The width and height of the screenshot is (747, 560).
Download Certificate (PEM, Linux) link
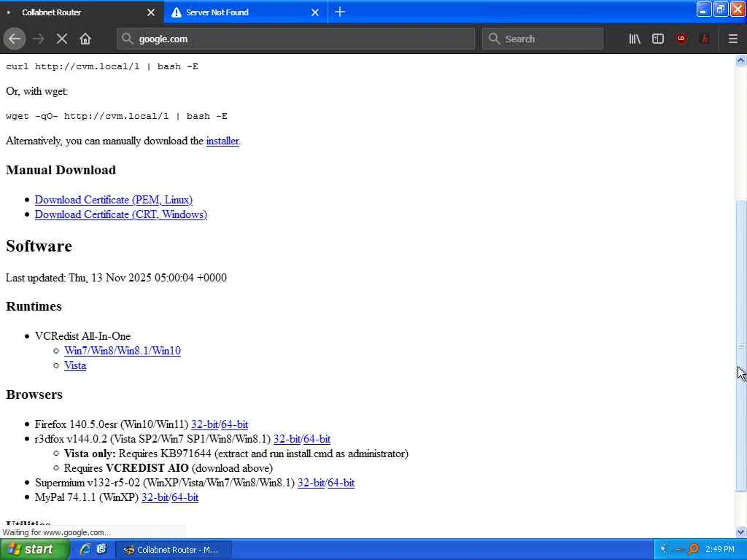coord(113,200)
